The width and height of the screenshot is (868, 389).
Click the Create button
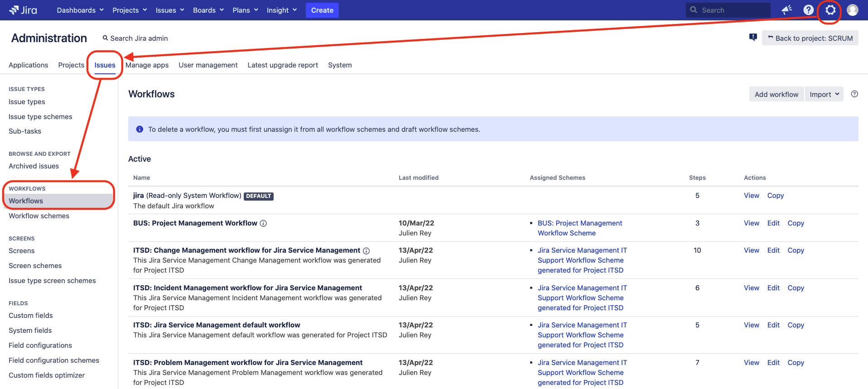pyautogui.click(x=322, y=10)
